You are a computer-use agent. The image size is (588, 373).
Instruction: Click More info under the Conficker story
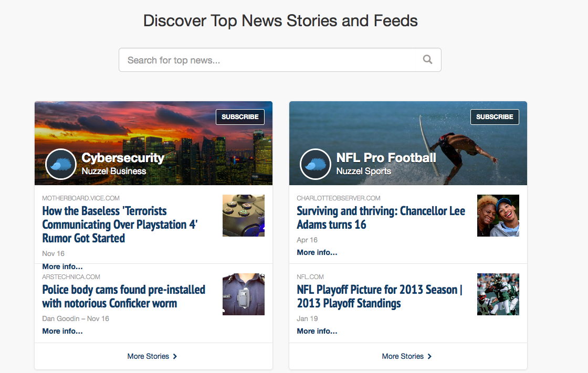pos(62,331)
